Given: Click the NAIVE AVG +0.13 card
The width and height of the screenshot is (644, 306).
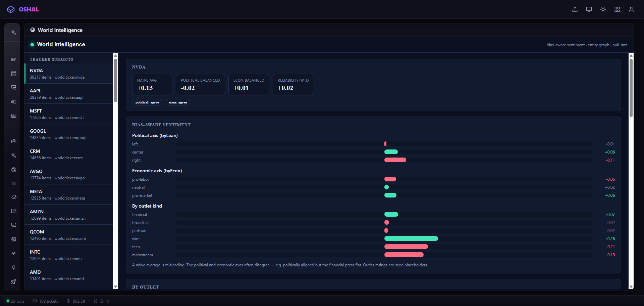Looking at the screenshot, I should [152, 85].
